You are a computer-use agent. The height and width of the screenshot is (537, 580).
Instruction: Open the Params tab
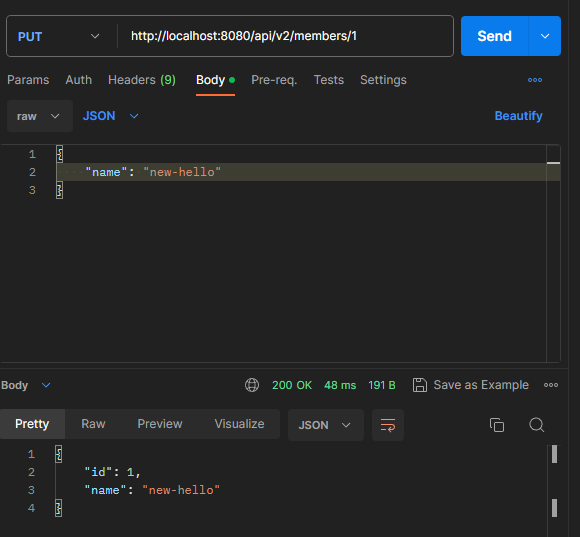28,80
